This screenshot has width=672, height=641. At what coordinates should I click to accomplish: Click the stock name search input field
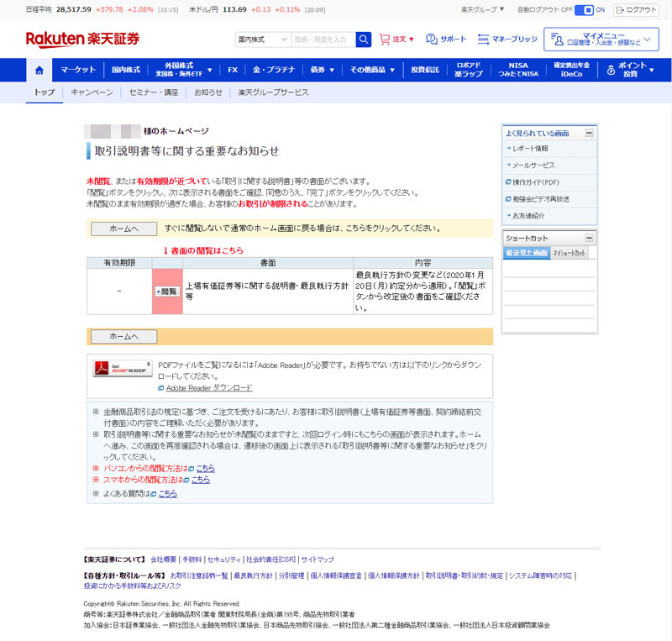323,39
